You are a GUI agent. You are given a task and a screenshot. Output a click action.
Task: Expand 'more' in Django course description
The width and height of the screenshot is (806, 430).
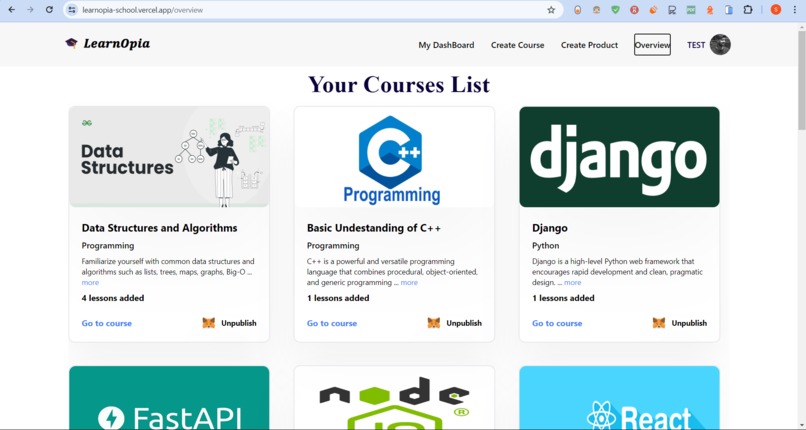point(573,283)
